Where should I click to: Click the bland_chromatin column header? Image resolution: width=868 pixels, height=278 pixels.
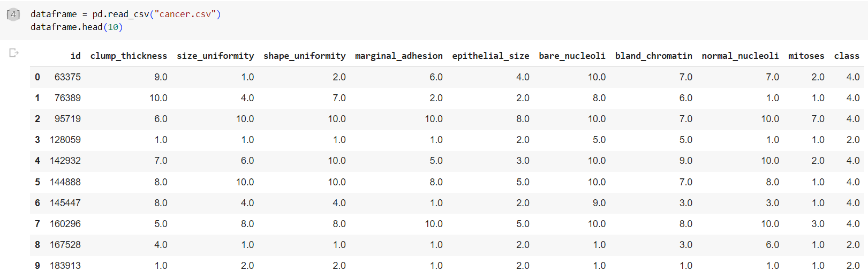tap(654, 56)
